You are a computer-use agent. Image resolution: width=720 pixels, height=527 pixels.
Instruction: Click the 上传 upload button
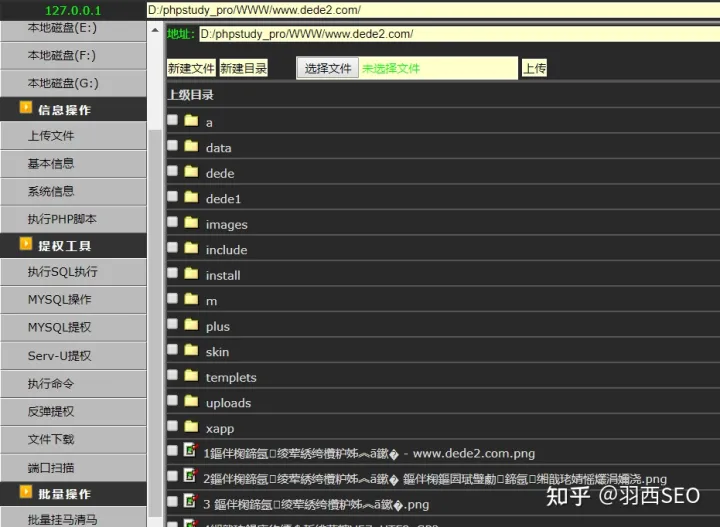click(534, 68)
